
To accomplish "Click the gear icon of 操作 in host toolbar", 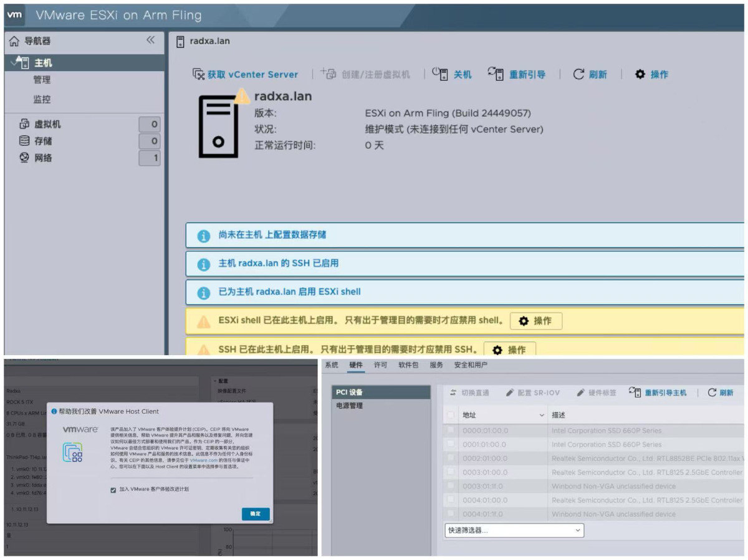I will tap(640, 74).
